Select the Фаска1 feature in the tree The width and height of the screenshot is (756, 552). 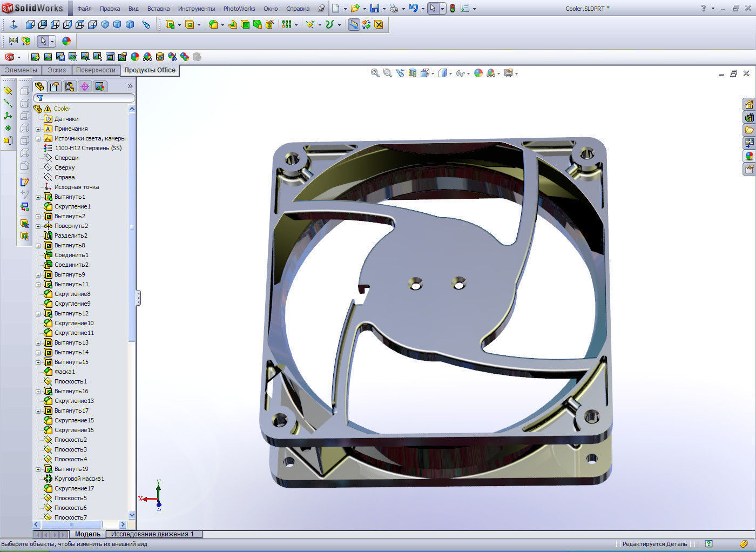(64, 372)
